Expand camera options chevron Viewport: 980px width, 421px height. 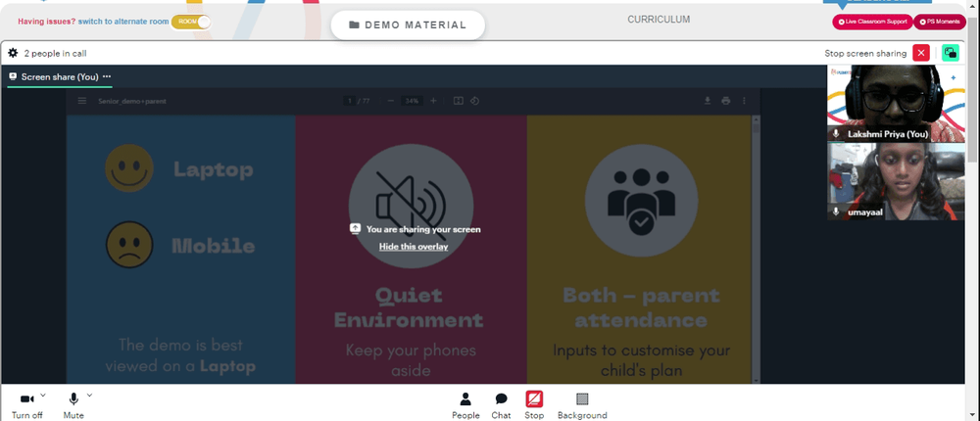[43, 395]
